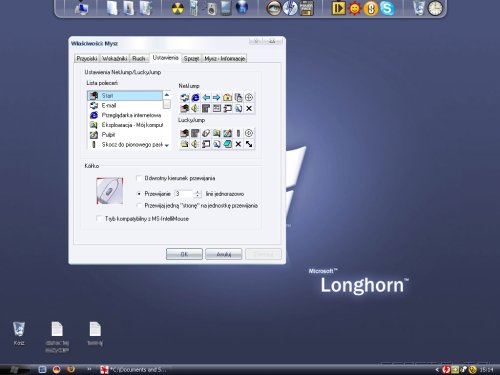500x375 pixels.
Task: Click the Internet Explorer icon in NetJump grid
Action: (x=195, y=97)
